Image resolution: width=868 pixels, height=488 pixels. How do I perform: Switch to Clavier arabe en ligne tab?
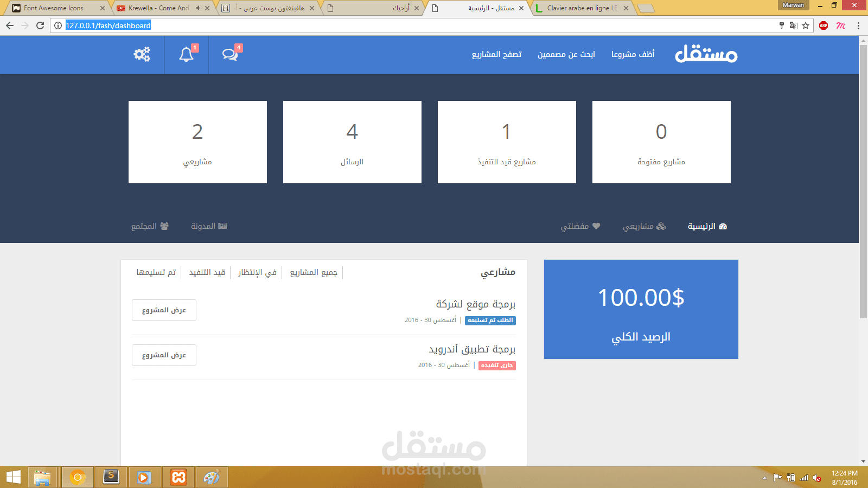[583, 8]
